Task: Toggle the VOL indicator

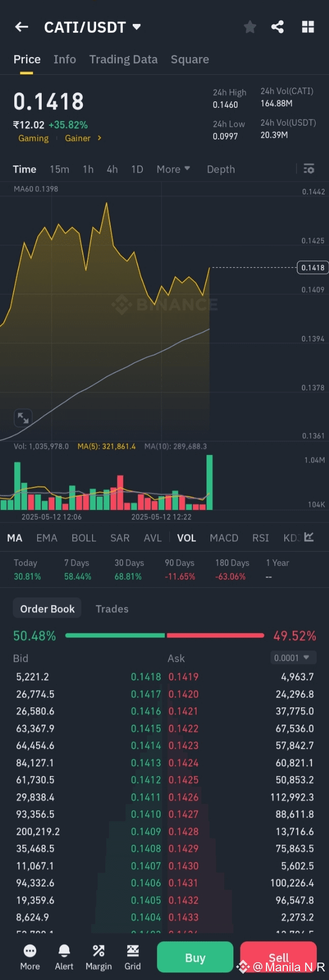Action: click(x=187, y=538)
